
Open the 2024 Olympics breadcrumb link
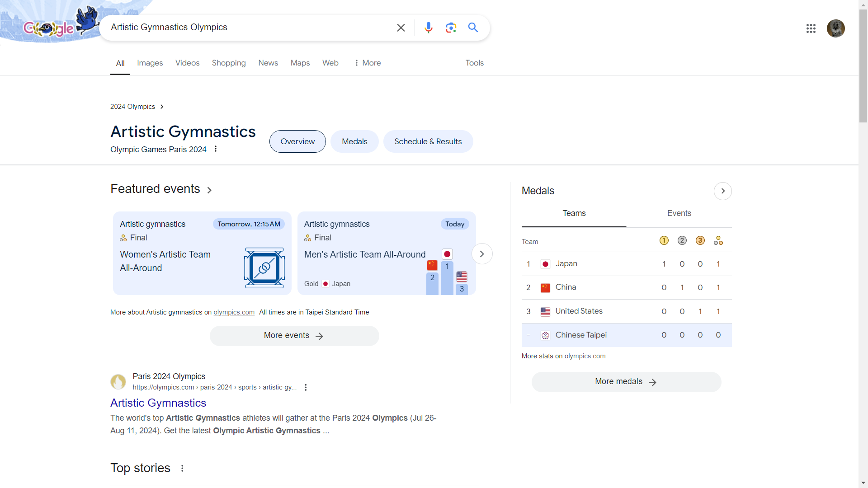pyautogui.click(x=132, y=107)
